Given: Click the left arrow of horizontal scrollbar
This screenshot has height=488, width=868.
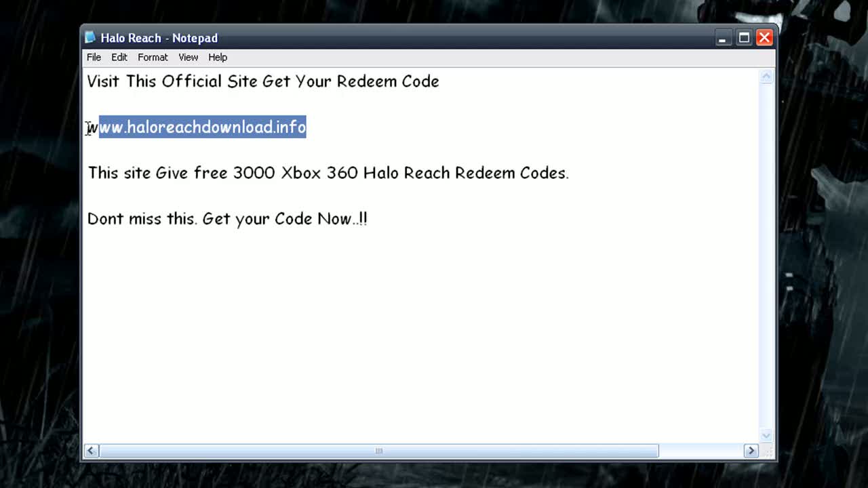Looking at the screenshot, I should click(x=91, y=450).
